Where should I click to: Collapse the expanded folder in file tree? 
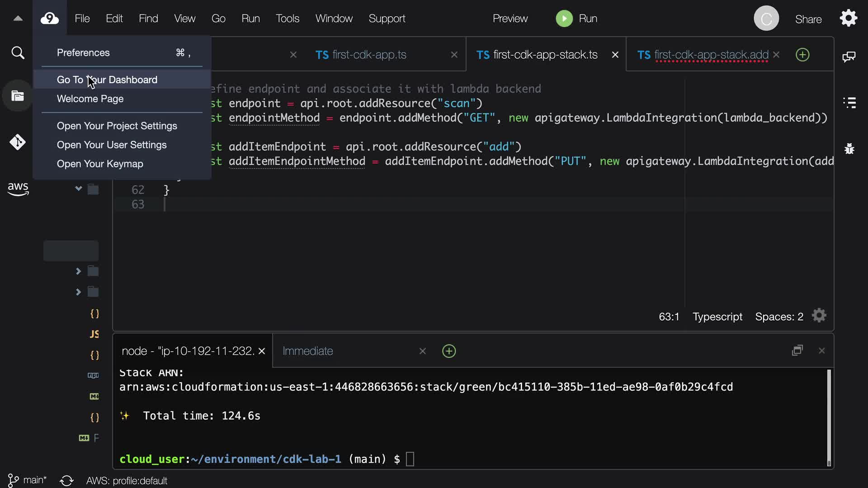(x=78, y=188)
